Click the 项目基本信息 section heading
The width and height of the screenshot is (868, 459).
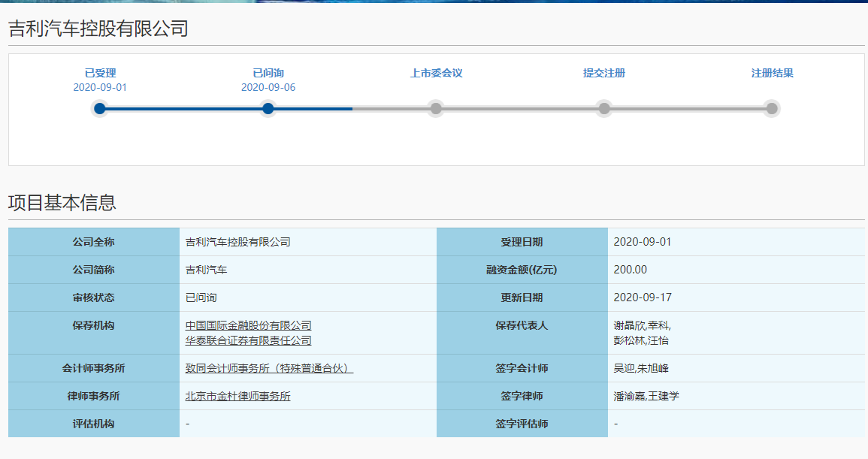tap(62, 203)
